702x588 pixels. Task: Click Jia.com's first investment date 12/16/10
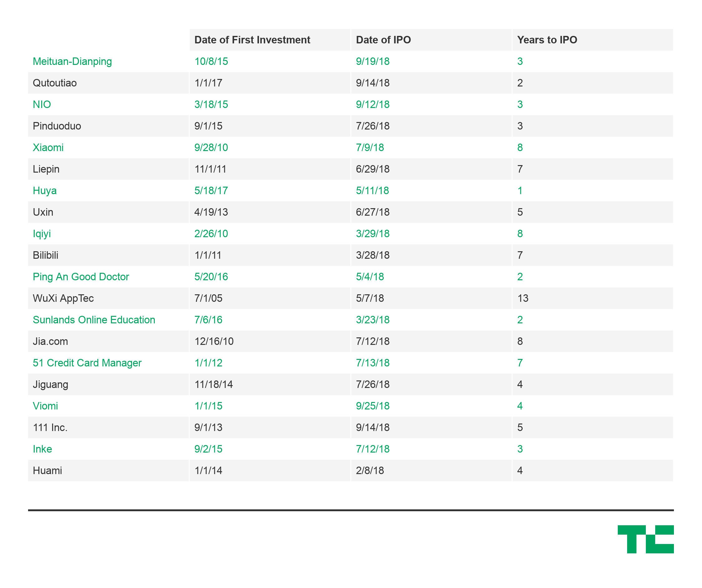click(214, 341)
